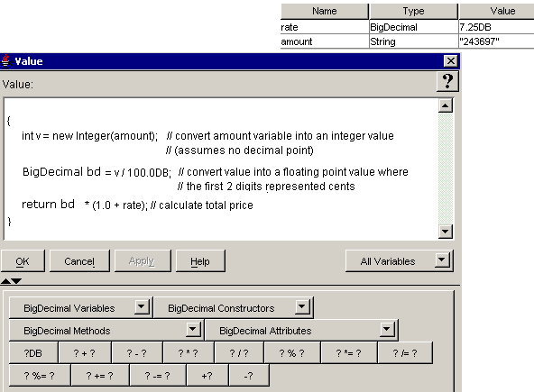
Task: Expand the BigDecimal Variables dropdown
Action: [80, 308]
